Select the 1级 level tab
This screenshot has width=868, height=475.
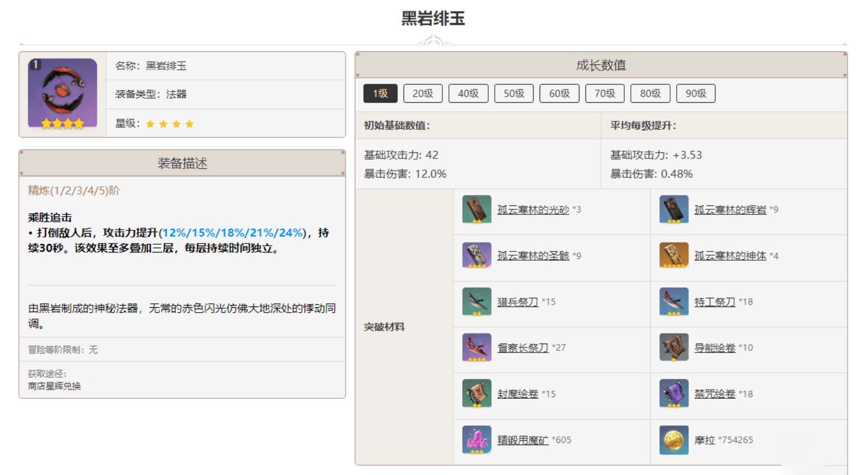pos(380,93)
